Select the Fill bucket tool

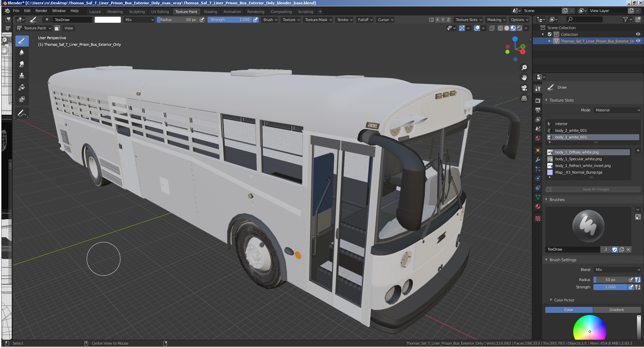(22, 87)
